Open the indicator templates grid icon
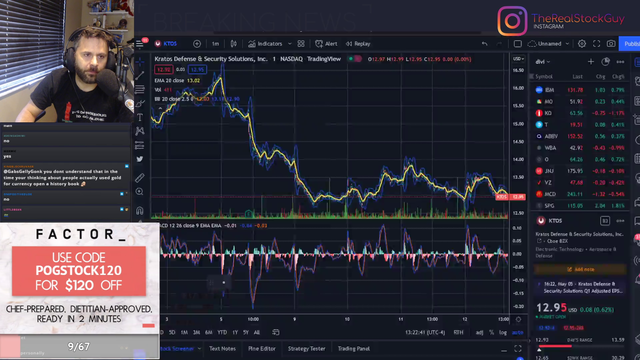This screenshot has height=360, width=640. click(301, 44)
